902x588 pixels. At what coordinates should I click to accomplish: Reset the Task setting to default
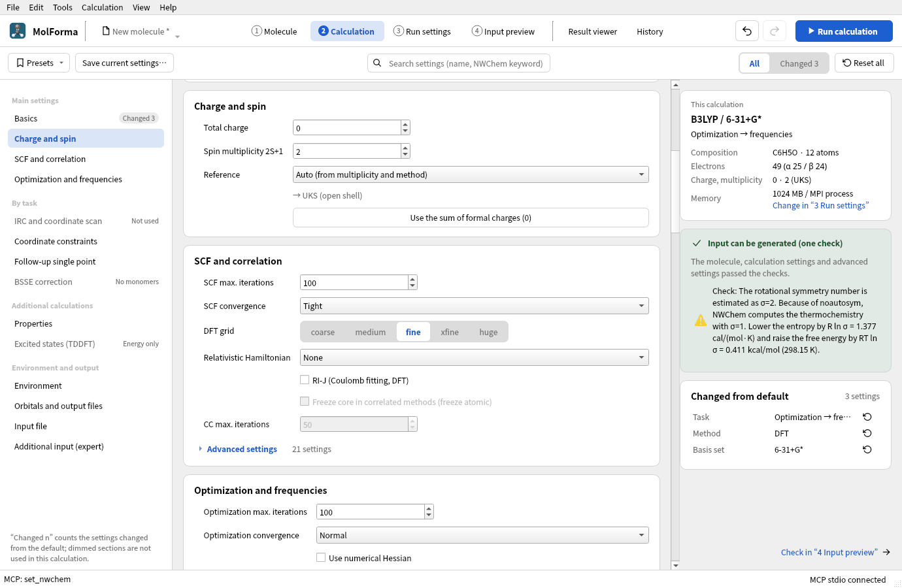(867, 417)
